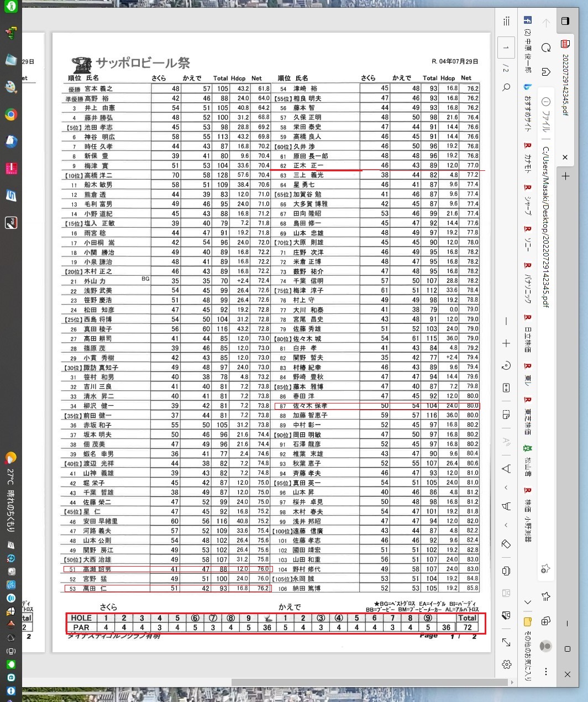The image size is (588, 702).
Task: Click the fit to page button
Action: coord(506,387)
